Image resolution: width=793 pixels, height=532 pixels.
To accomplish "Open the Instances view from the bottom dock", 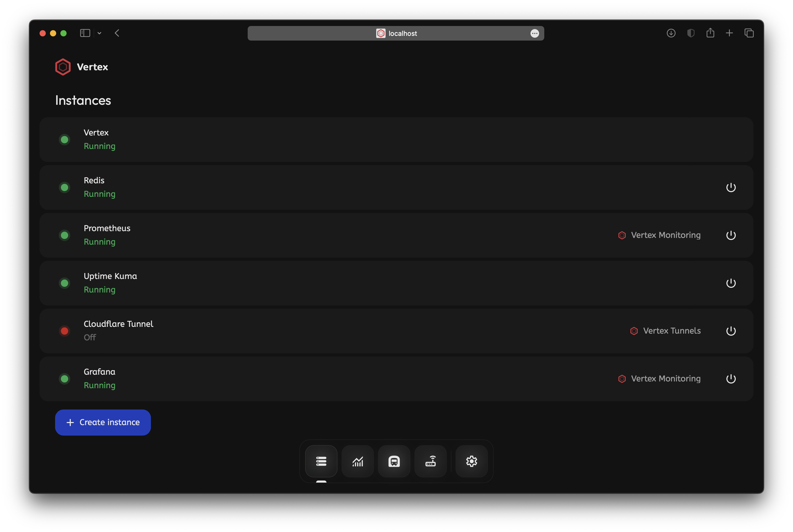I will 321,462.
